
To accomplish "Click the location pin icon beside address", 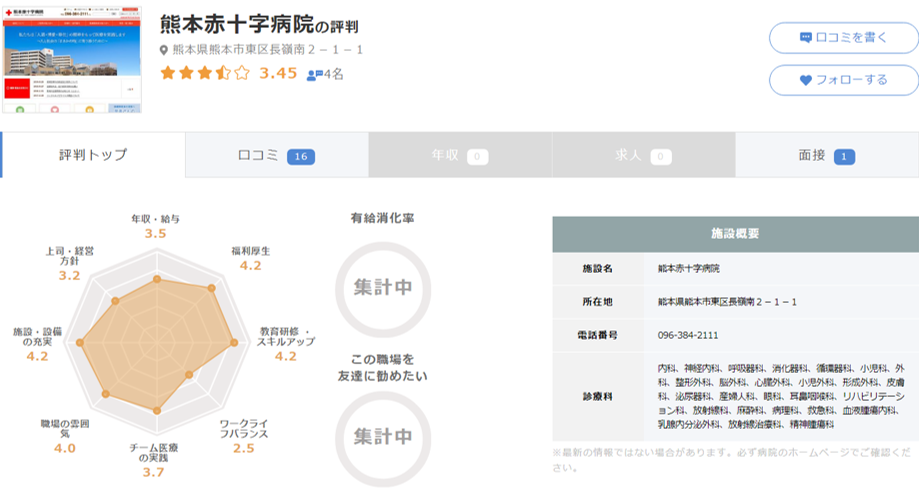I will click(164, 50).
